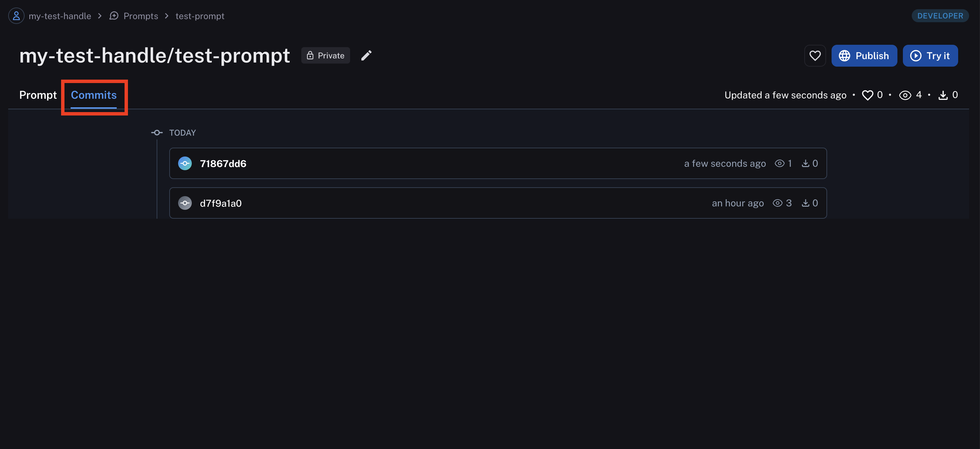Viewport: 980px width, 449px height.
Task: Click the gray commit icon for d7f9a1a0
Action: point(185,203)
